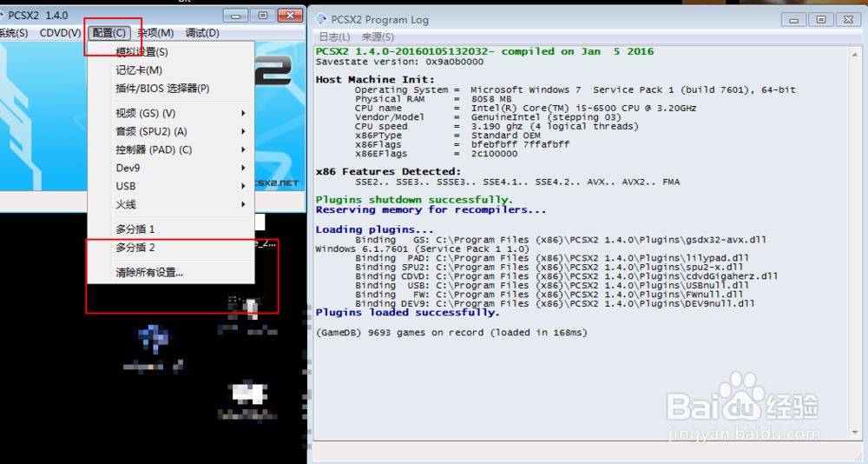This screenshot has width=868, height=464.
Task: Click the up arrow of the log scrollbar
Action: [855, 55]
